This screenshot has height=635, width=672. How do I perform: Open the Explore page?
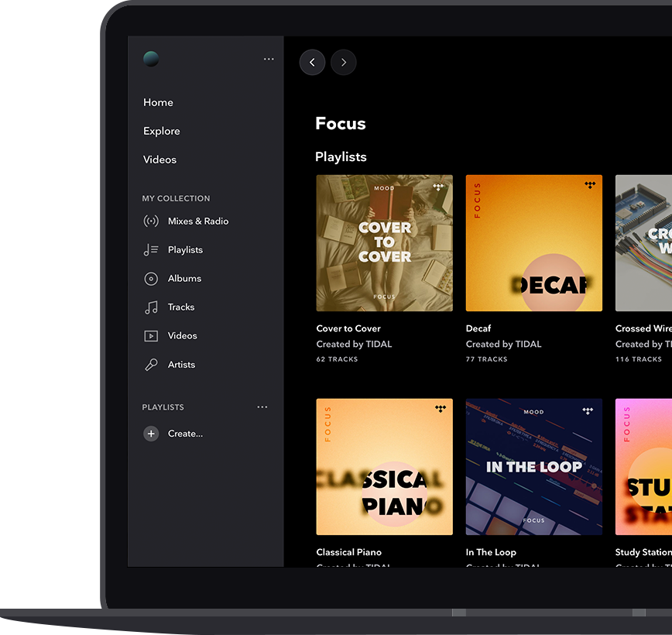161,131
